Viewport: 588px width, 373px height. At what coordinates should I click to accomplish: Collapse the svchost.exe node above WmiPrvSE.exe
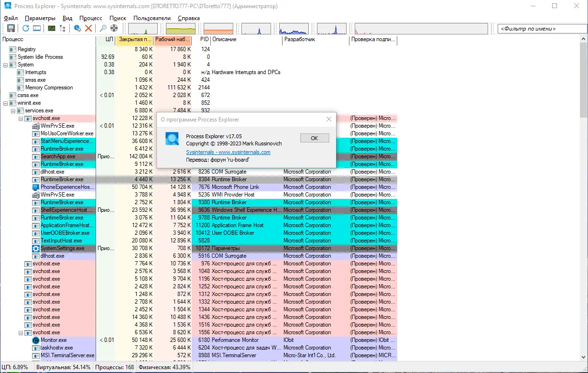pos(21,118)
